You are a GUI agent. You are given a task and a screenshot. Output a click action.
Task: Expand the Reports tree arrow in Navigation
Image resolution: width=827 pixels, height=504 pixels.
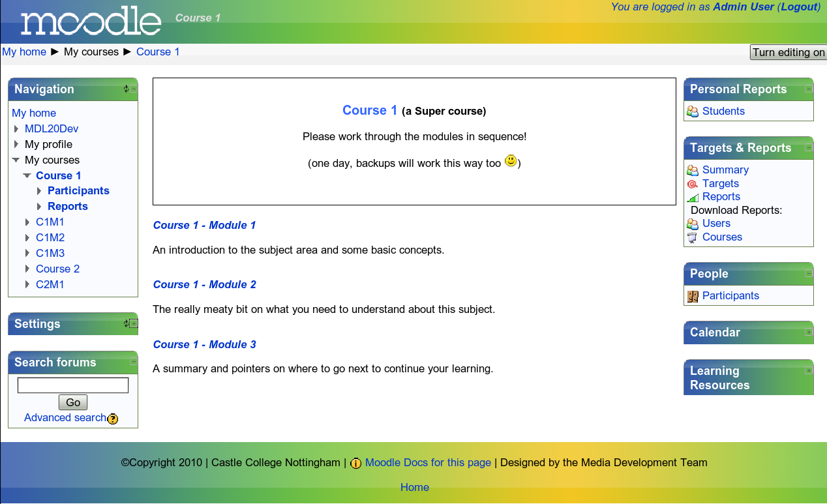(39, 207)
